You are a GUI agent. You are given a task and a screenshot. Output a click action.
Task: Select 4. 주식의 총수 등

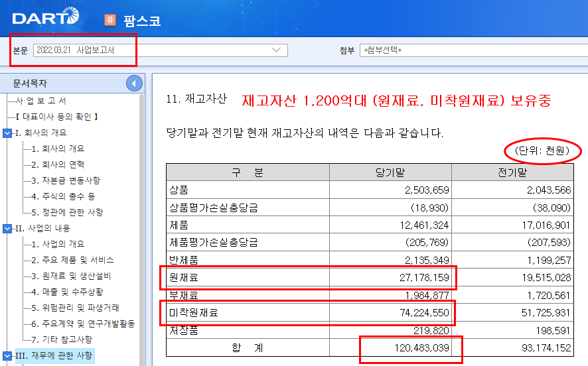pos(63,196)
